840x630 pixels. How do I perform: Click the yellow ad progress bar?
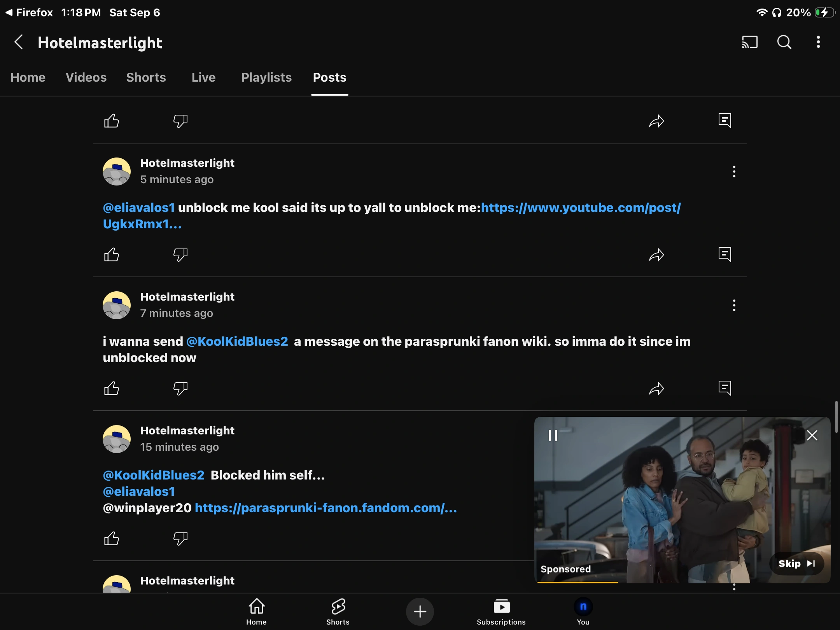point(577,582)
